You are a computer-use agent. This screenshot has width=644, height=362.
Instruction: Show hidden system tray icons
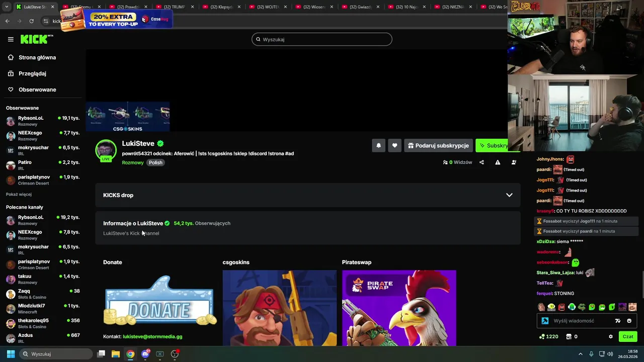580,354
